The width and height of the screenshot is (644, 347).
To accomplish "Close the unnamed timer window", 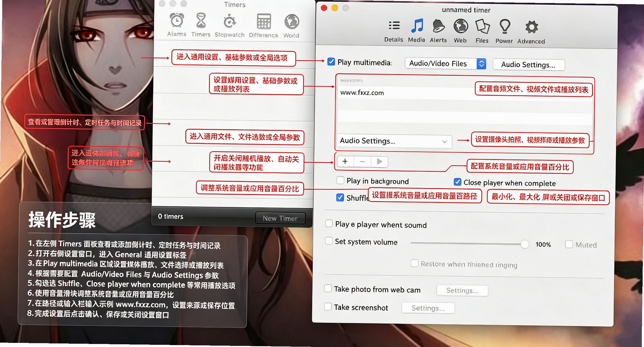I will pyautogui.click(x=324, y=8).
